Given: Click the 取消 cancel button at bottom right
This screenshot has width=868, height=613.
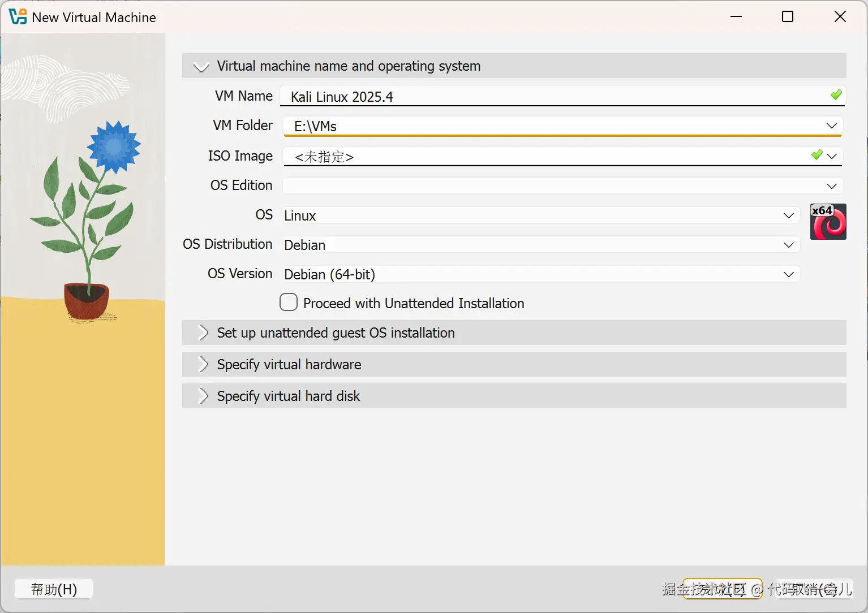Looking at the screenshot, I should [x=814, y=589].
